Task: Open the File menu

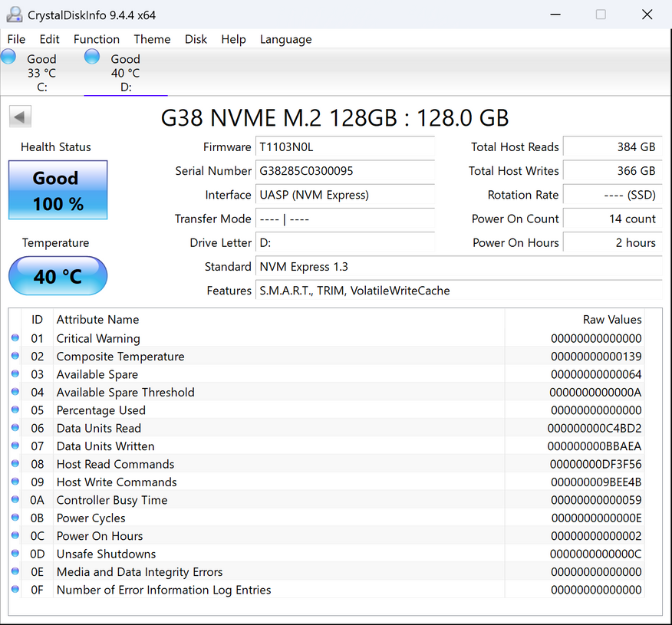Action: coord(16,39)
